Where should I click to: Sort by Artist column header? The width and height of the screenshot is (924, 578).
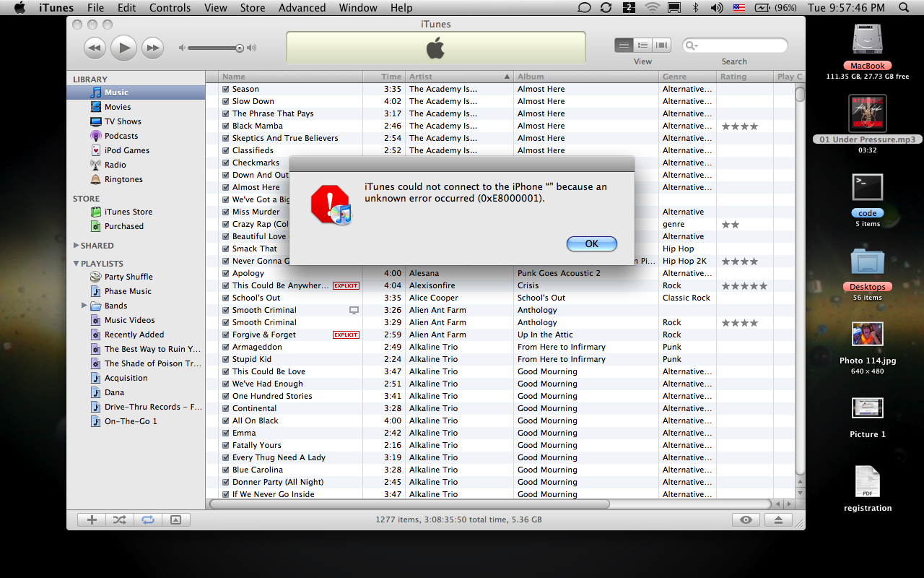click(x=458, y=77)
